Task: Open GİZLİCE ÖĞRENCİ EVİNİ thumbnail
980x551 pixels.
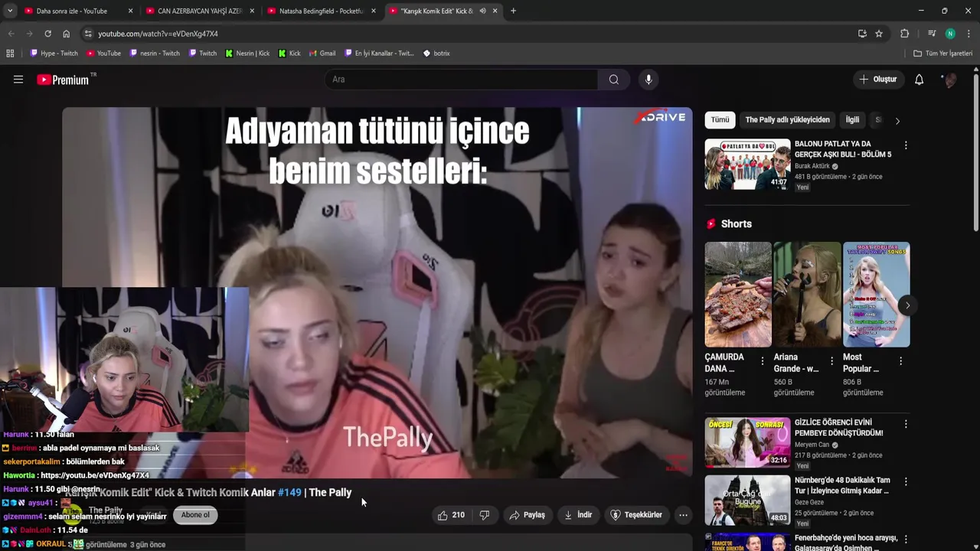Action: [747, 442]
